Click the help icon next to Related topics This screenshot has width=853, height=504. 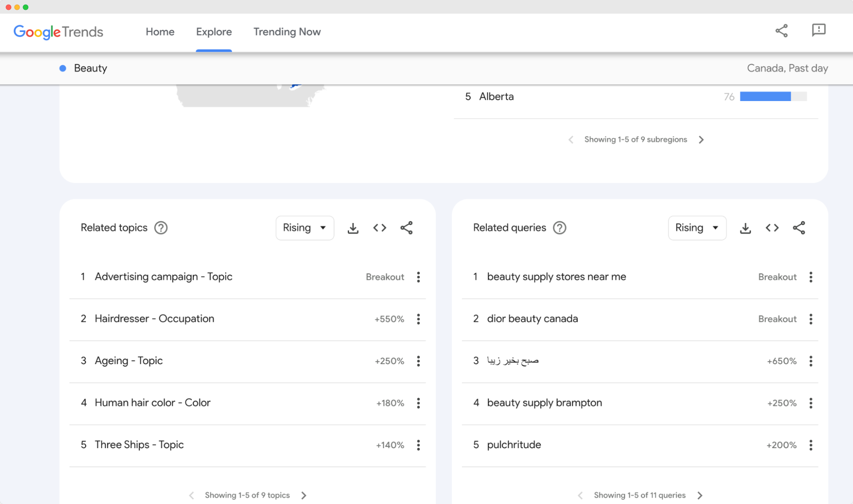(x=160, y=227)
